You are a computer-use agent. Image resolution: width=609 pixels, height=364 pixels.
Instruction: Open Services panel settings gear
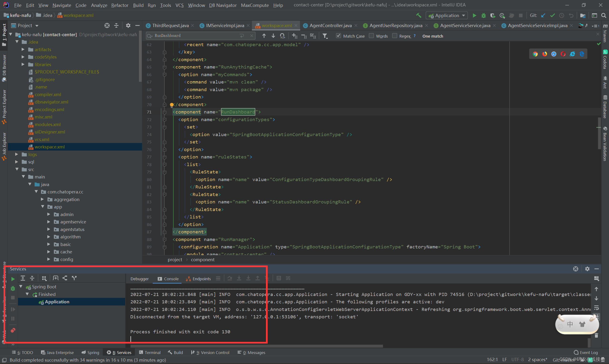[587, 269]
